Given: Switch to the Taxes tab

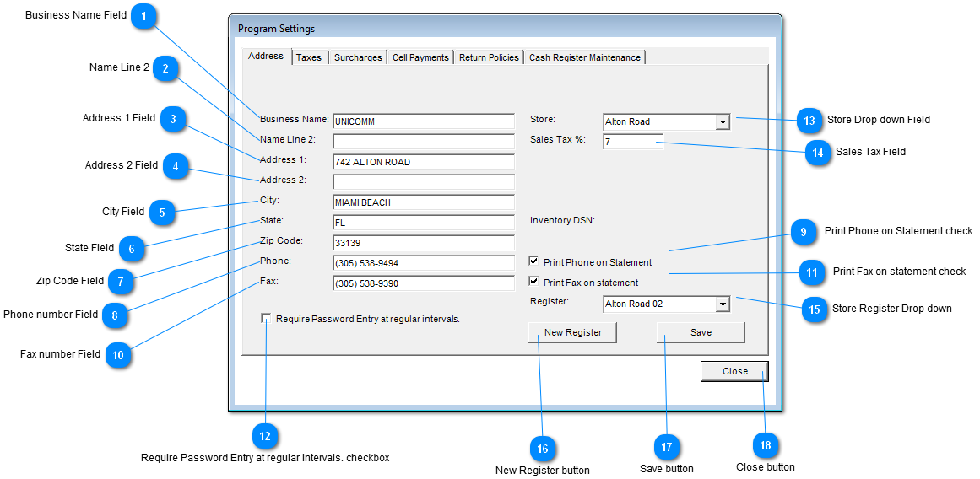Looking at the screenshot, I should coord(309,57).
